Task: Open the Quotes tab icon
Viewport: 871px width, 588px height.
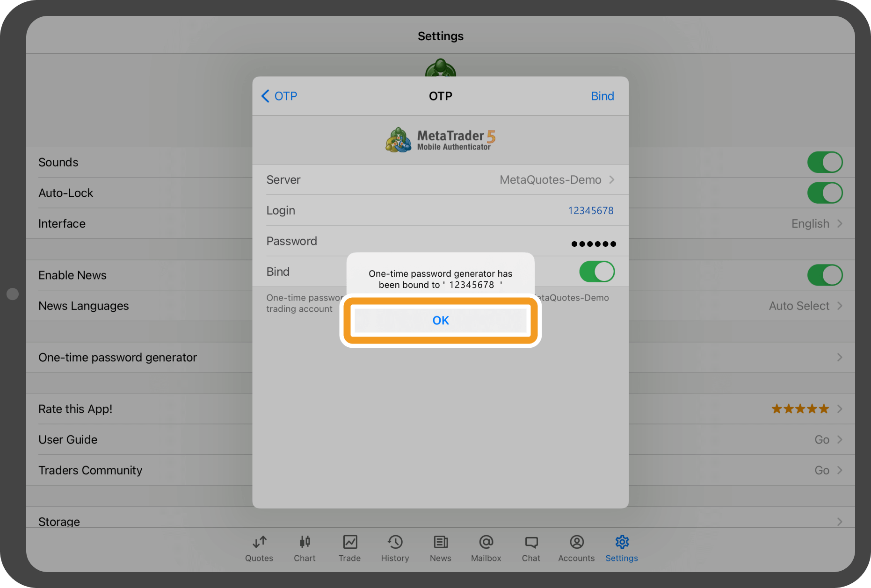Action: [259, 542]
